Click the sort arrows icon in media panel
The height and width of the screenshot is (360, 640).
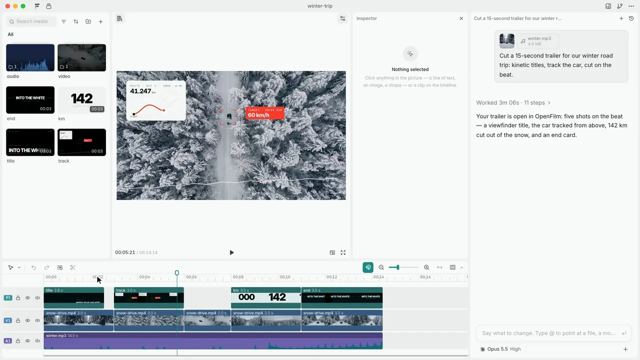coord(76,22)
